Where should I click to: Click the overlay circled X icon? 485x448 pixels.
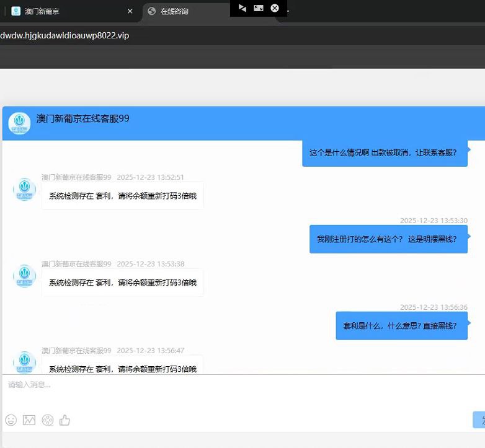click(x=275, y=8)
